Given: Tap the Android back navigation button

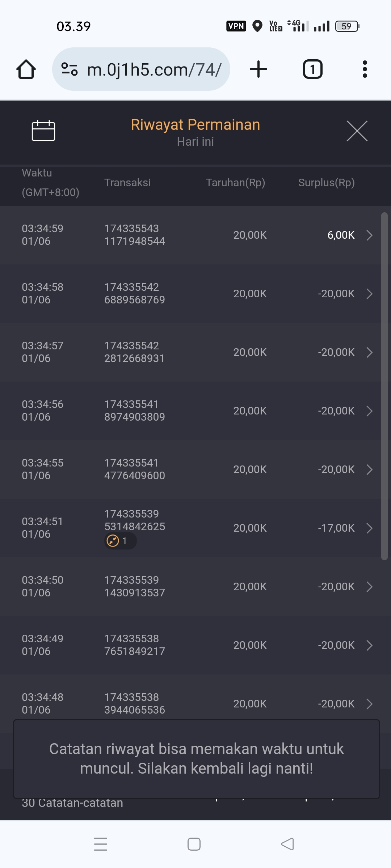Looking at the screenshot, I should (x=287, y=844).
